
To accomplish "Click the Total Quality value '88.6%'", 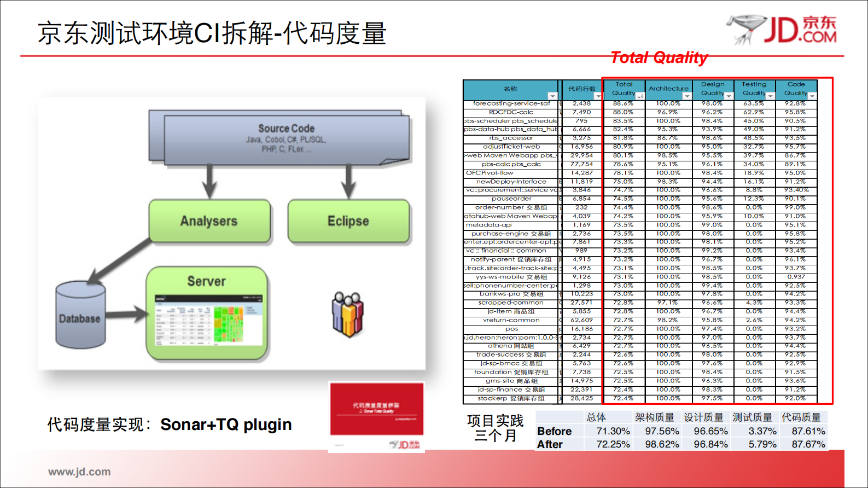I will click(x=623, y=103).
